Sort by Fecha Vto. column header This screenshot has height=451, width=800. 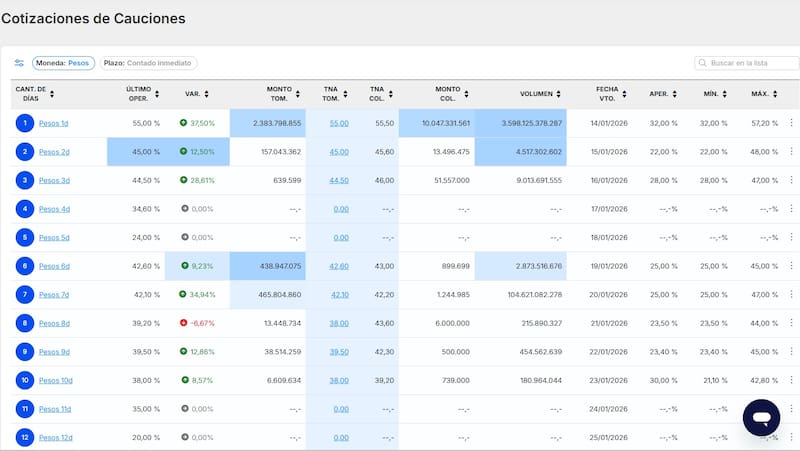pos(612,94)
